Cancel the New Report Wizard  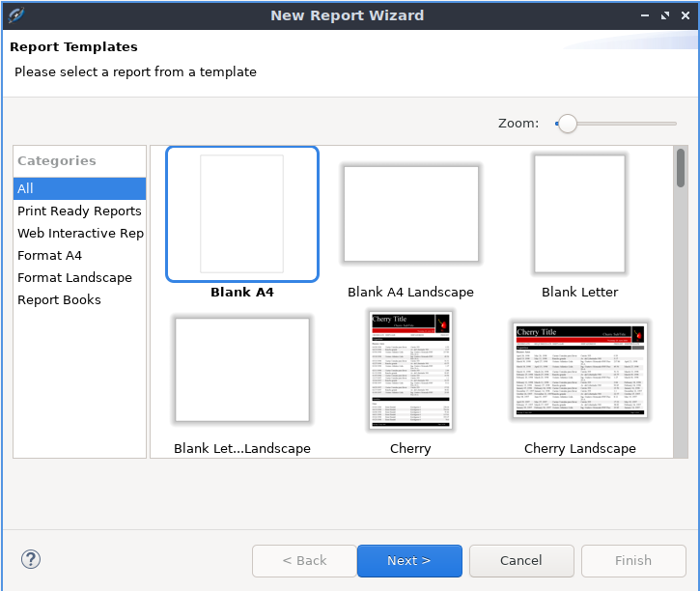pos(521,561)
